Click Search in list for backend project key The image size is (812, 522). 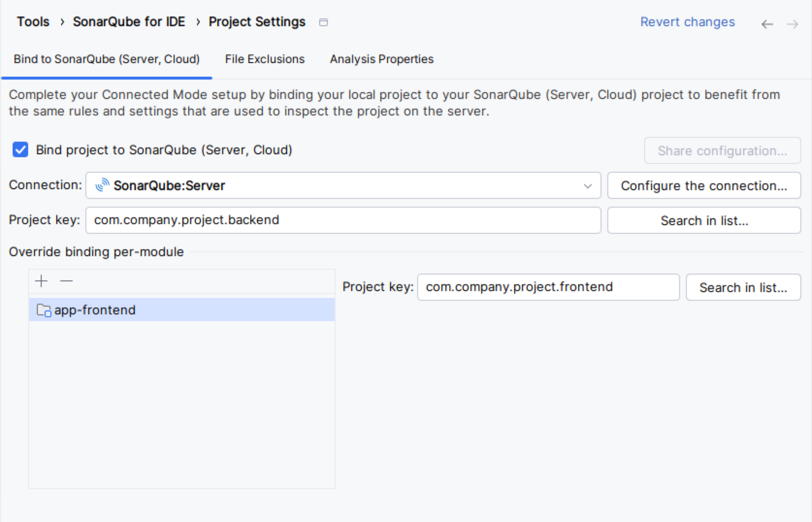pos(704,220)
